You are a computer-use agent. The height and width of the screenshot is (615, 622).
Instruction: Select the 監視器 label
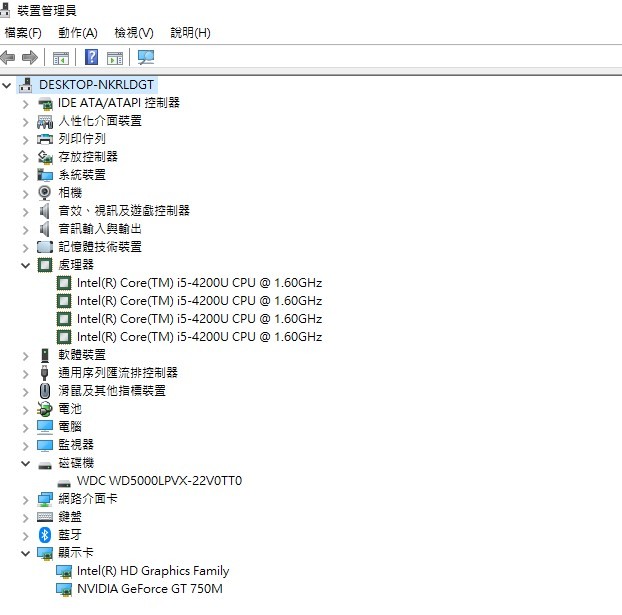[x=76, y=445]
